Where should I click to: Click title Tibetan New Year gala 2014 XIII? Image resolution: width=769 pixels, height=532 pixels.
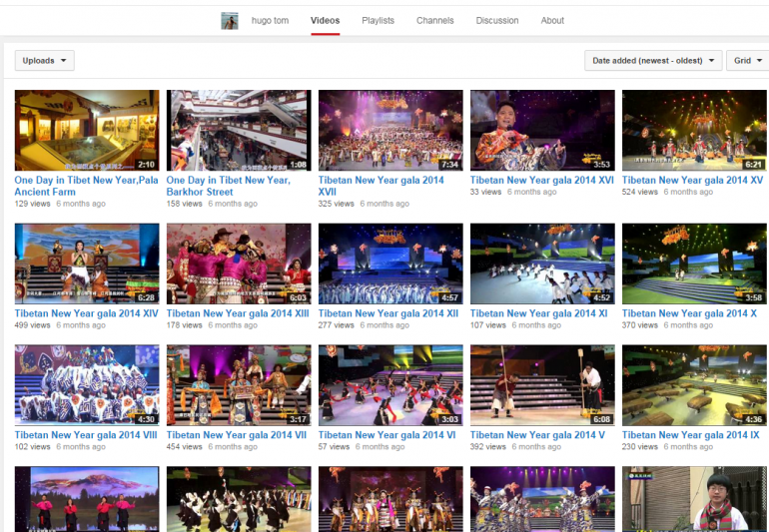(x=238, y=313)
